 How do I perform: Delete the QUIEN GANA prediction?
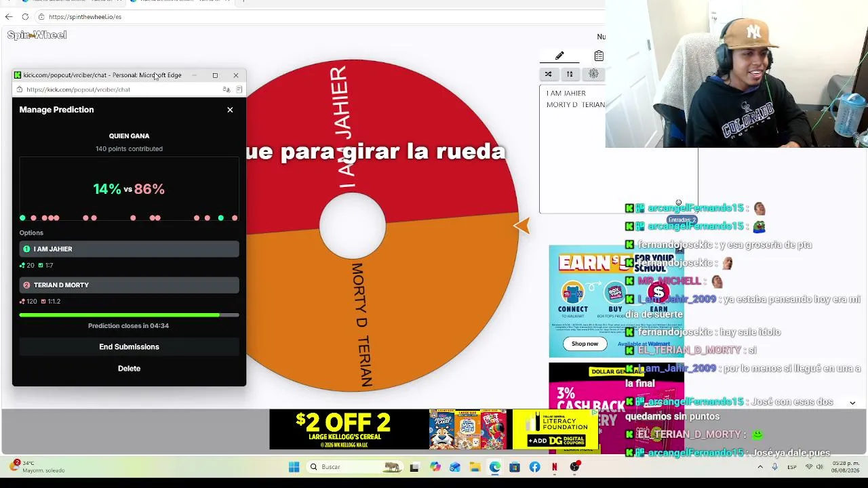(x=129, y=369)
